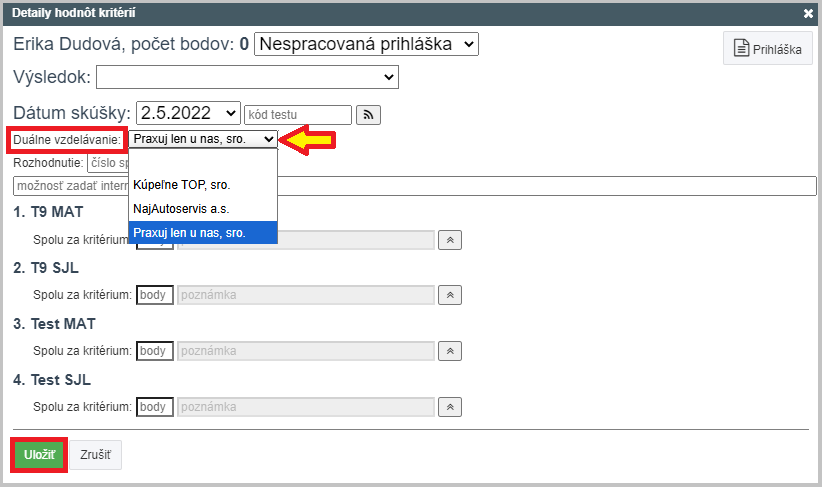
Task: Select the empty option in the company list
Action: click(x=203, y=161)
